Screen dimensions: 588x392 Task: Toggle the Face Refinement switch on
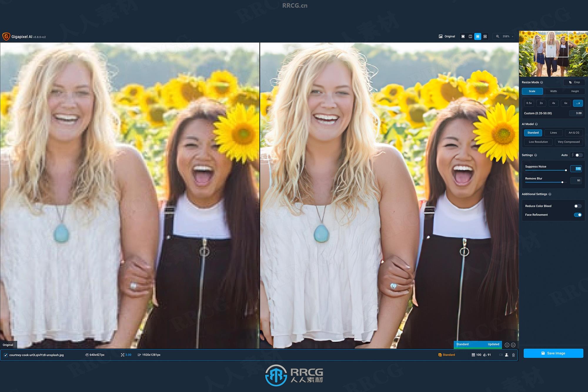[x=578, y=215]
